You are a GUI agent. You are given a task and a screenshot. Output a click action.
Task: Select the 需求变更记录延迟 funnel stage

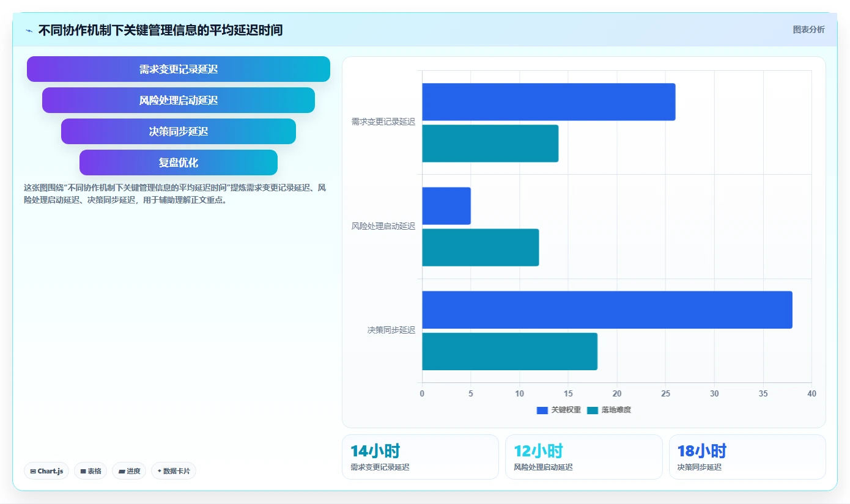179,69
